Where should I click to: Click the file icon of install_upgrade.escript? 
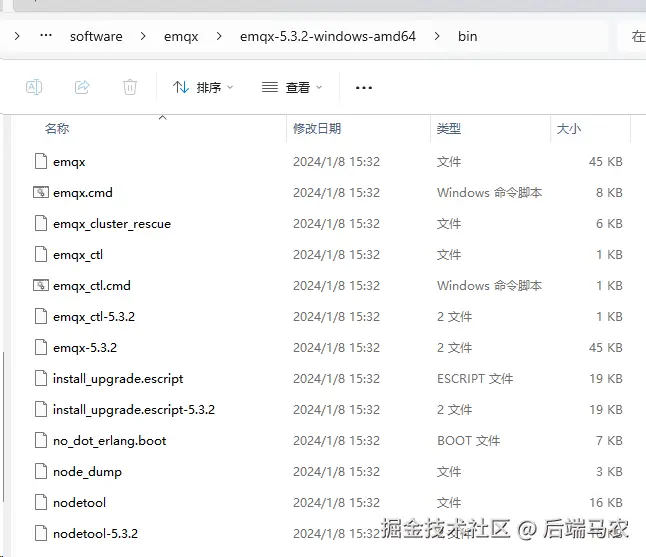(x=41, y=378)
